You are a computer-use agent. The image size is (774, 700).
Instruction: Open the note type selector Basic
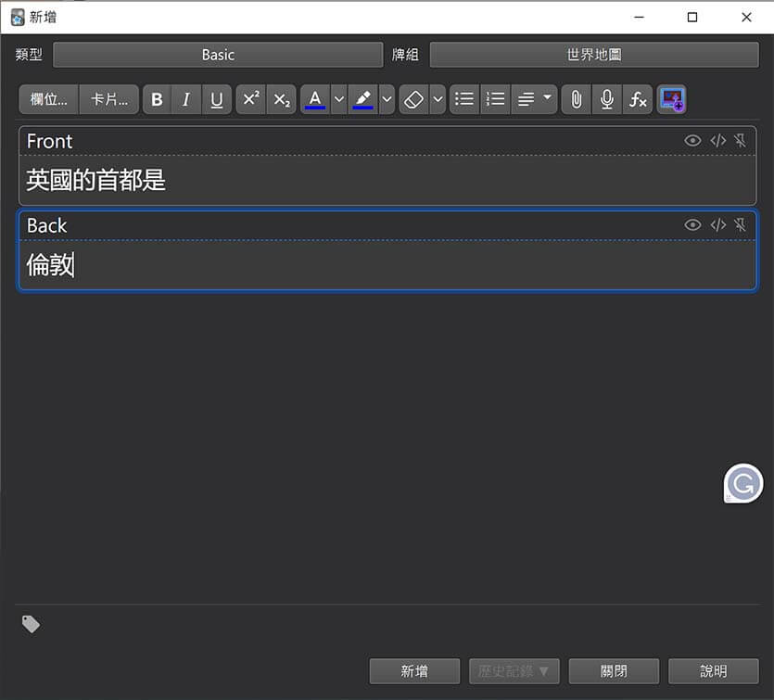tap(218, 55)
